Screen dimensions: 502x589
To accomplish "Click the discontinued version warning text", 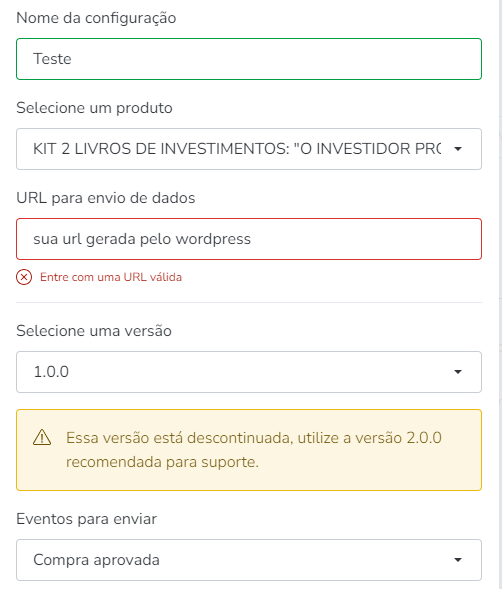I will click(x=254, y=450).
